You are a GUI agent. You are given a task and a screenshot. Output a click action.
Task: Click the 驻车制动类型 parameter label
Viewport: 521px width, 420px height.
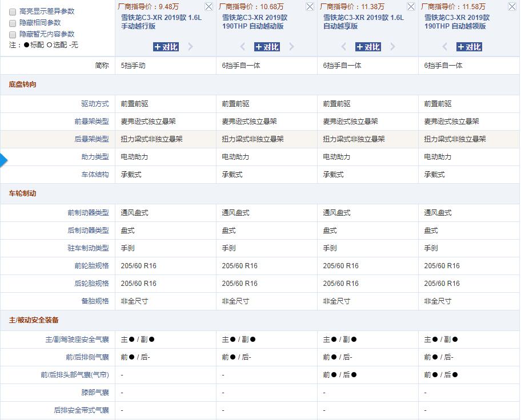(x=88, y=248)
